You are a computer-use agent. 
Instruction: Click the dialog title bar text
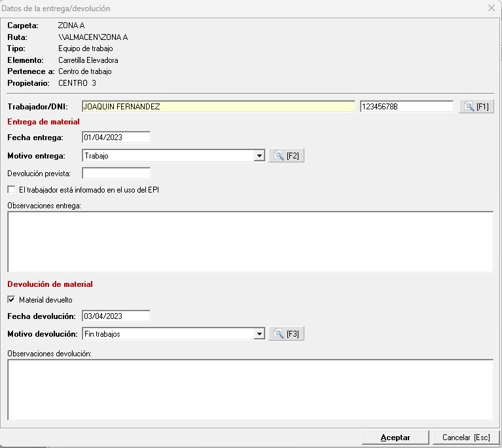point(56,9)
